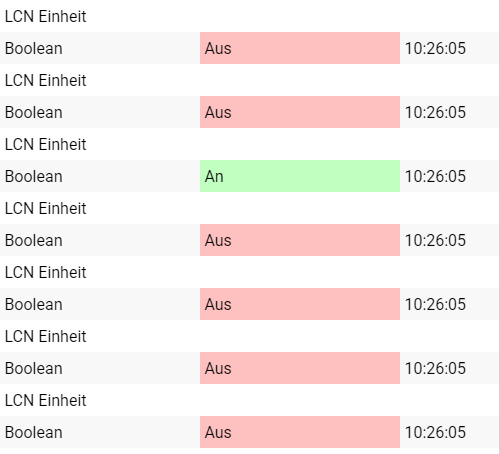Click the last Boolean variable label
The height and width of the screenshot is (454, 499).
(34, 432)
